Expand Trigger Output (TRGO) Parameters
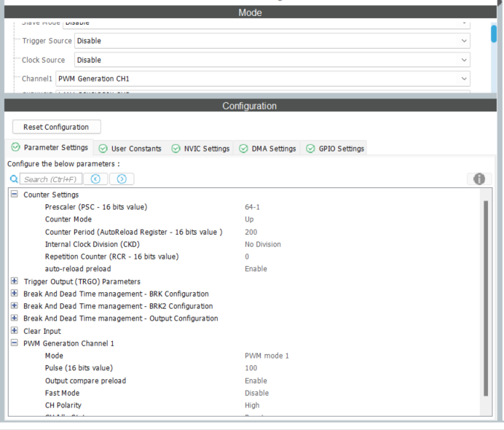Viewport: 504px width, 430px height. coord(14,281)
